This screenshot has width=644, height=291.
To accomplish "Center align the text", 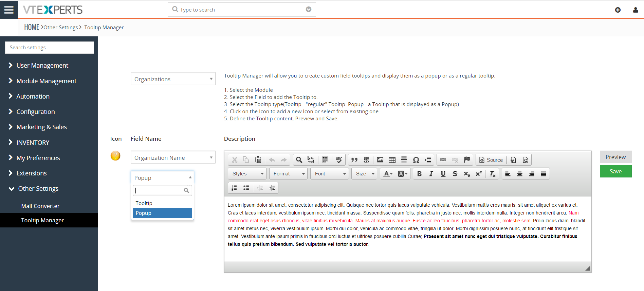I will (520, 174).
